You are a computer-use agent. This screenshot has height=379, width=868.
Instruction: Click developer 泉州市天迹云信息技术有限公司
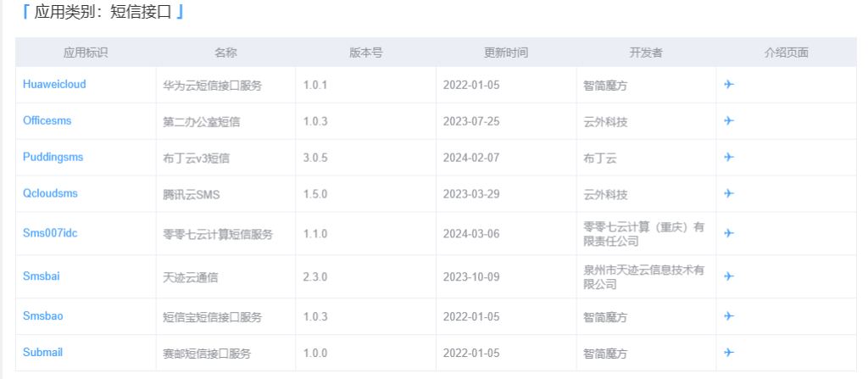(x=644, y=277)
